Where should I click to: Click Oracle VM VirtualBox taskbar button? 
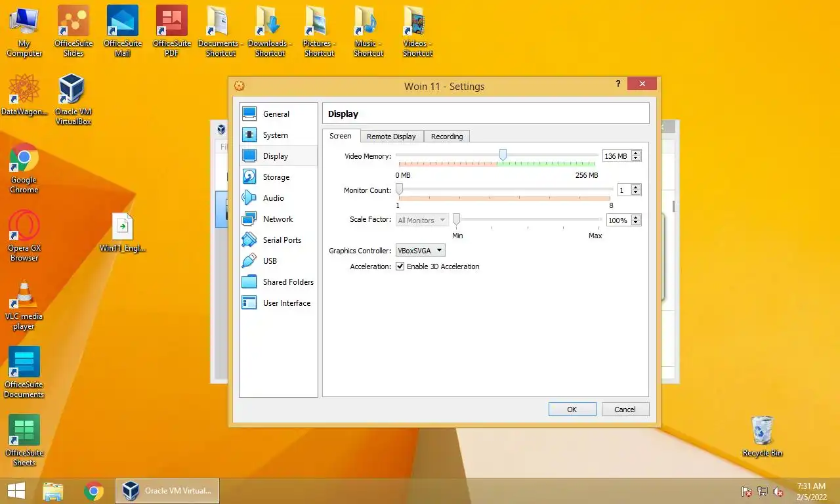click(x=167, y=491)
